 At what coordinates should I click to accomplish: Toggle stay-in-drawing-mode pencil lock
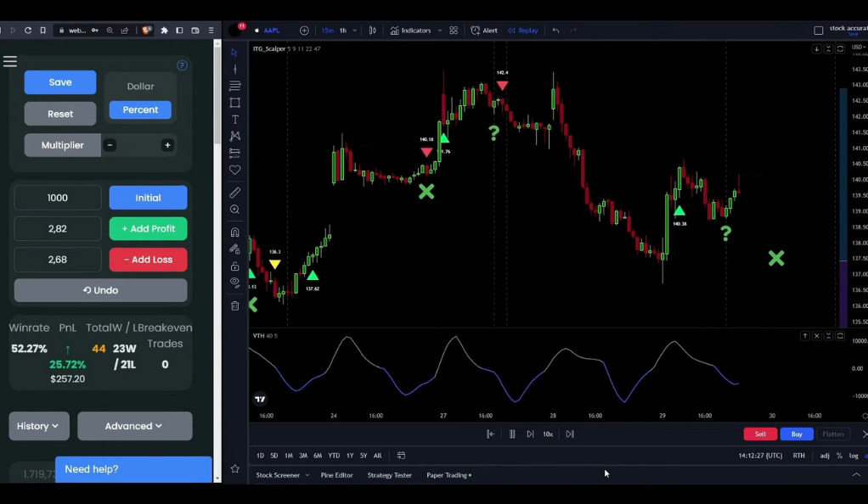click(x=234, y=249)
